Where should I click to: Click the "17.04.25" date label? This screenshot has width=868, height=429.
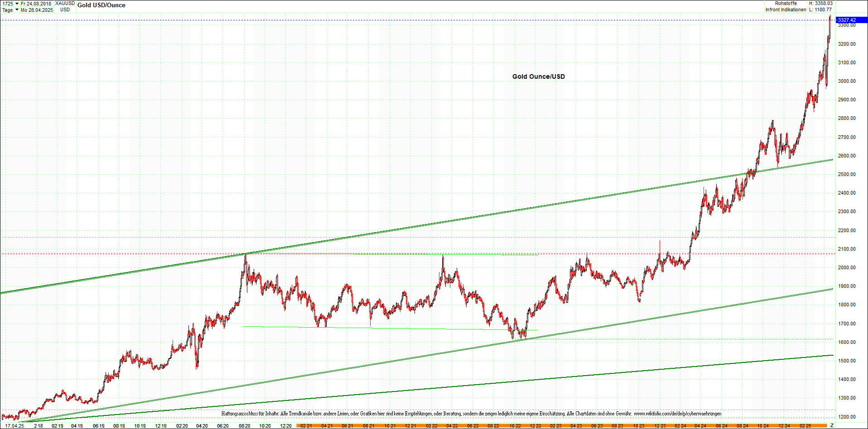pos(14,426)
